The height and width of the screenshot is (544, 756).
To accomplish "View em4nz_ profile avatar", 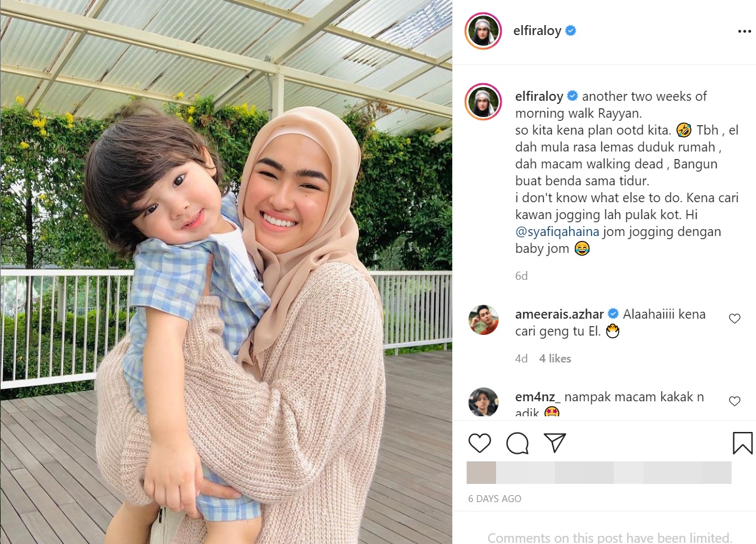I will [x=484, y=403].
